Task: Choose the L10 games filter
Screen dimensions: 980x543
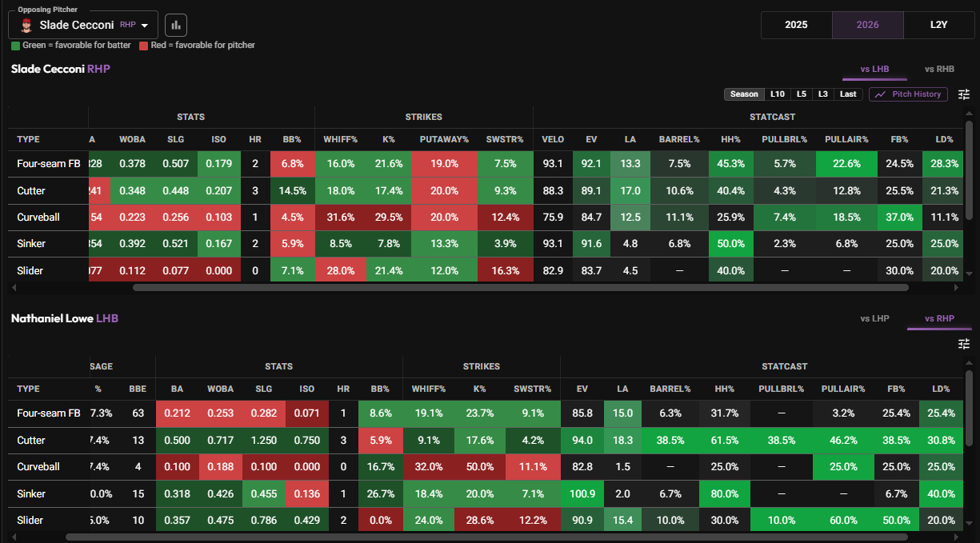Action: 777,94
